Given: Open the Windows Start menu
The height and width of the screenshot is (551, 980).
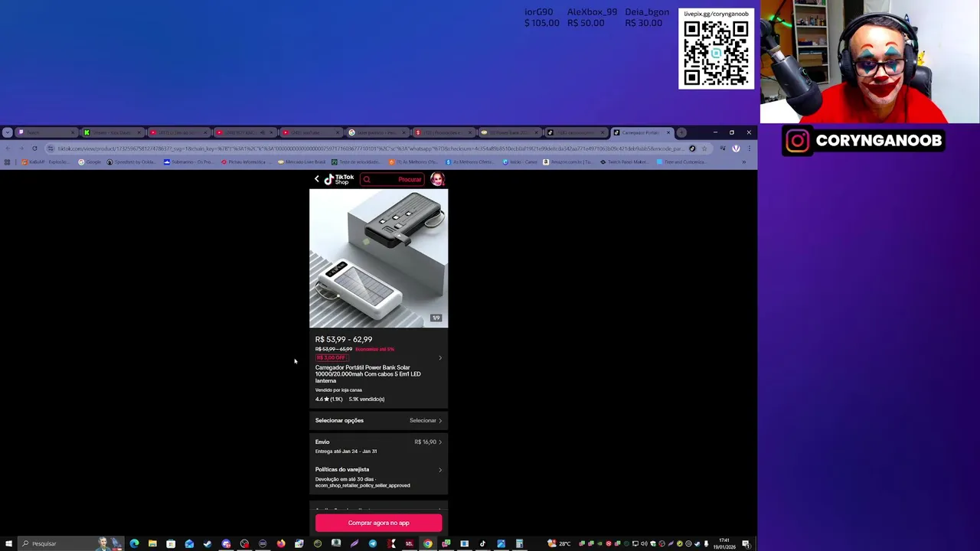Looking at the screenshot, I should (x=8, y=543).
